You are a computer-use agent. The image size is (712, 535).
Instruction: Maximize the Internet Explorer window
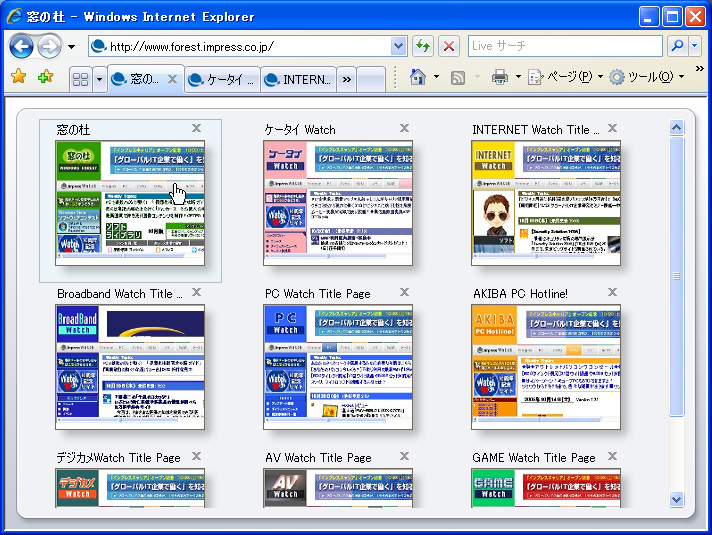672,17
